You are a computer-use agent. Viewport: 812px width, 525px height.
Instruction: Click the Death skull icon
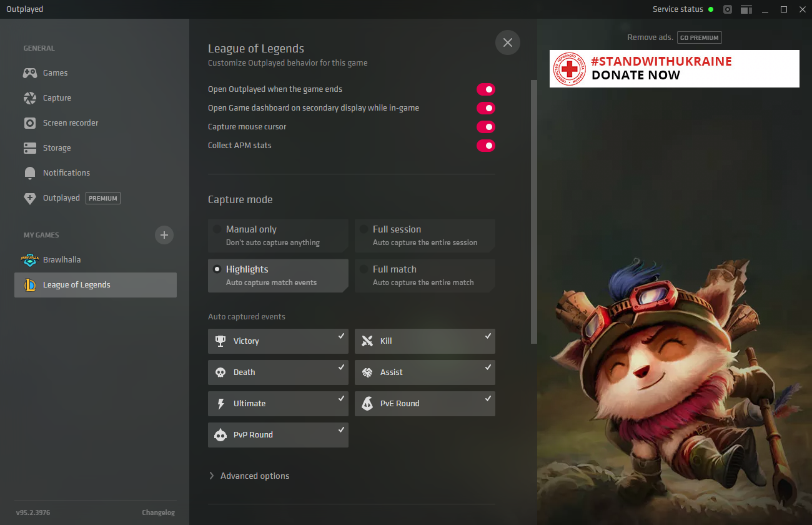[x=220, y=372]
